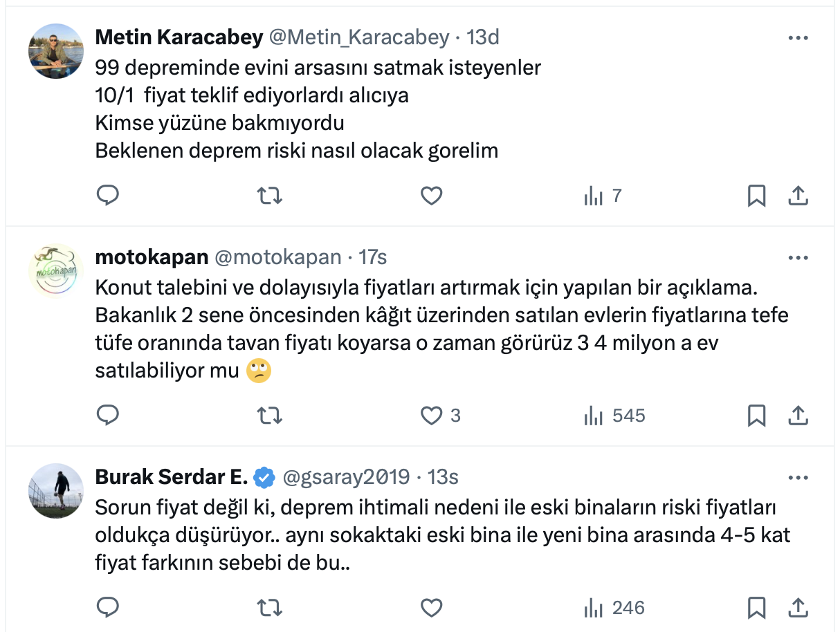Like Metin Karacabey's tweet
The image size is (840, 632).
pyautogui.click(x=431, y=196)
